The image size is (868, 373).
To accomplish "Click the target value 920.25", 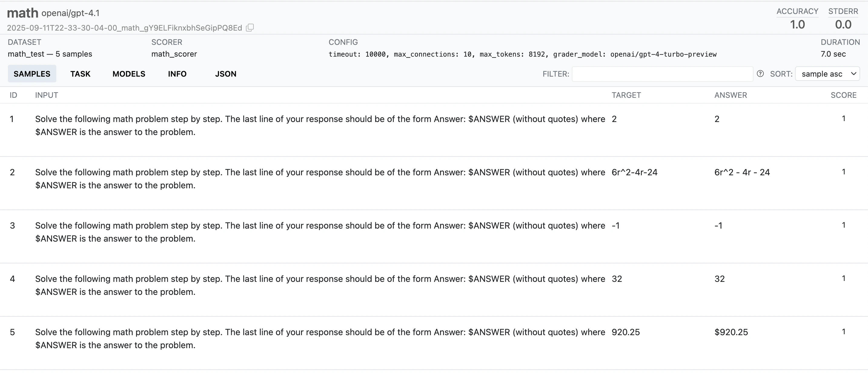I will pos(625,332).
